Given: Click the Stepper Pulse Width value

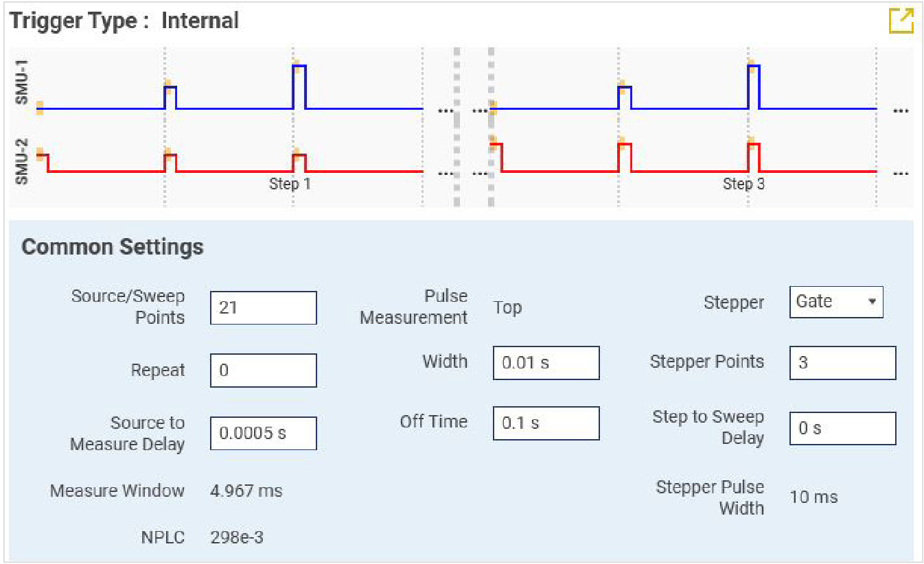Looking at the screenshot, I should (813, 497).
